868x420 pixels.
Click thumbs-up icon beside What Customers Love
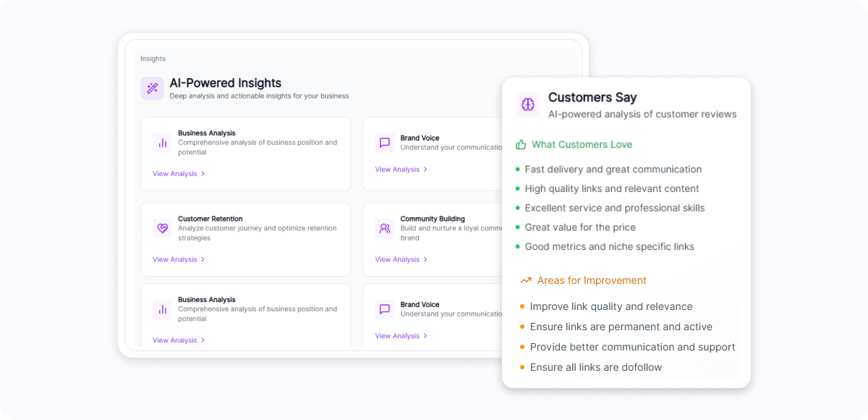(521, 145)
